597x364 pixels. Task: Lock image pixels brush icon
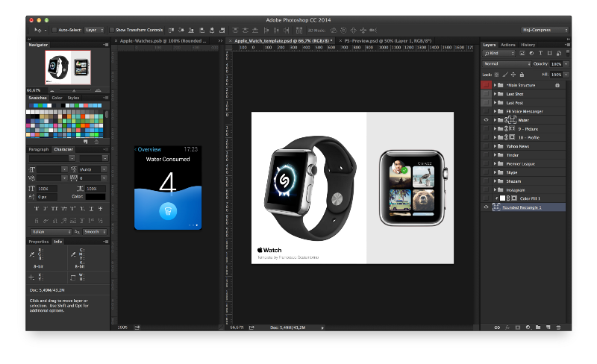tap(505, 75)
